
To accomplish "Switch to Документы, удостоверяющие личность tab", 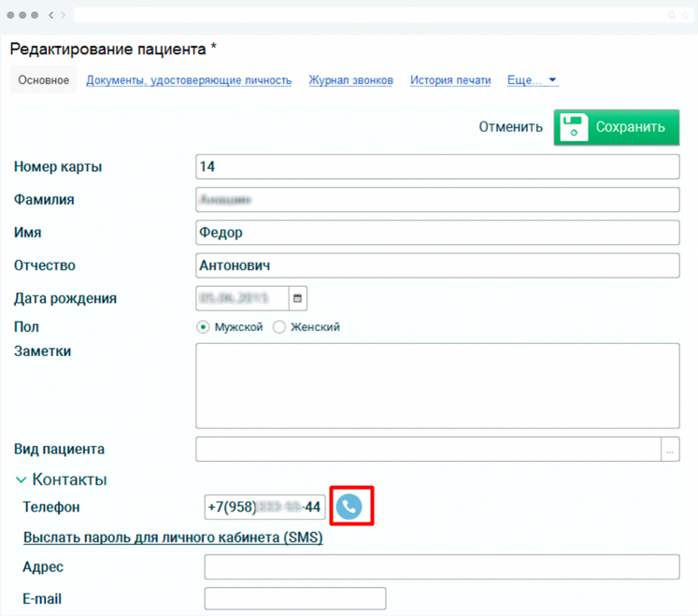I will click(189, 80).
